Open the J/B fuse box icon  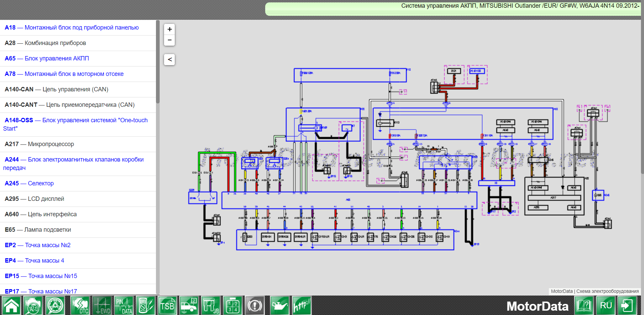[211, 306]
